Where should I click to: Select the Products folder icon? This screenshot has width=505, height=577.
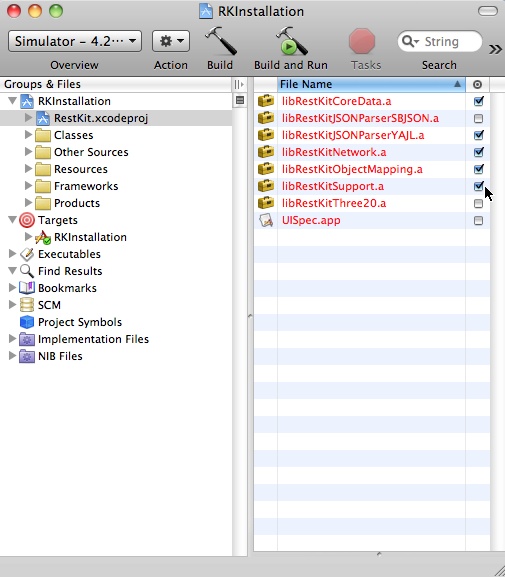pos(43,203)
